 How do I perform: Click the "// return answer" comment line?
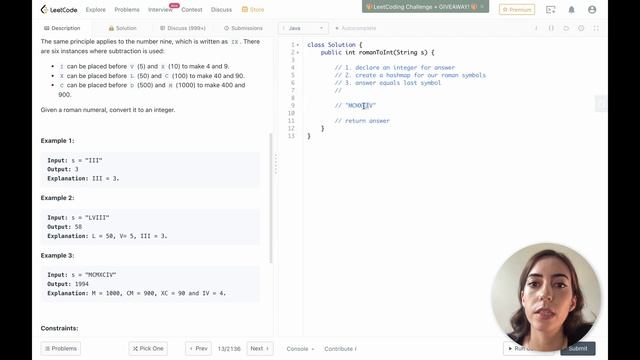(x=362, y=121)
